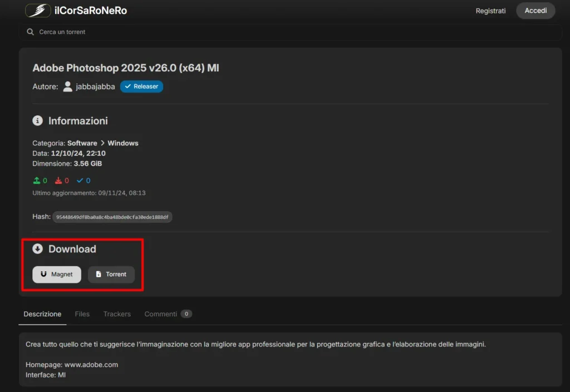Click the Download heading text
Viewport: 570px width, 392px height.
click(72, 249)
